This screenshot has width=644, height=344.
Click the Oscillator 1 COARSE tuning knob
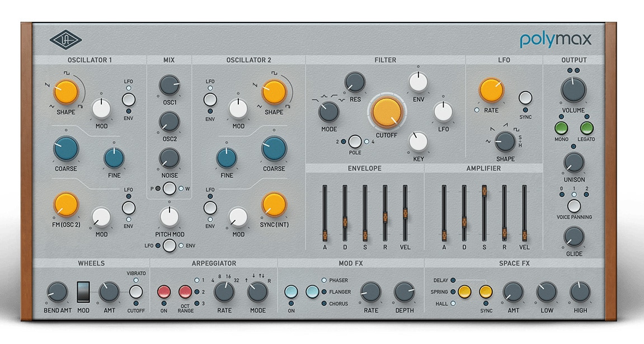(66, 149)
